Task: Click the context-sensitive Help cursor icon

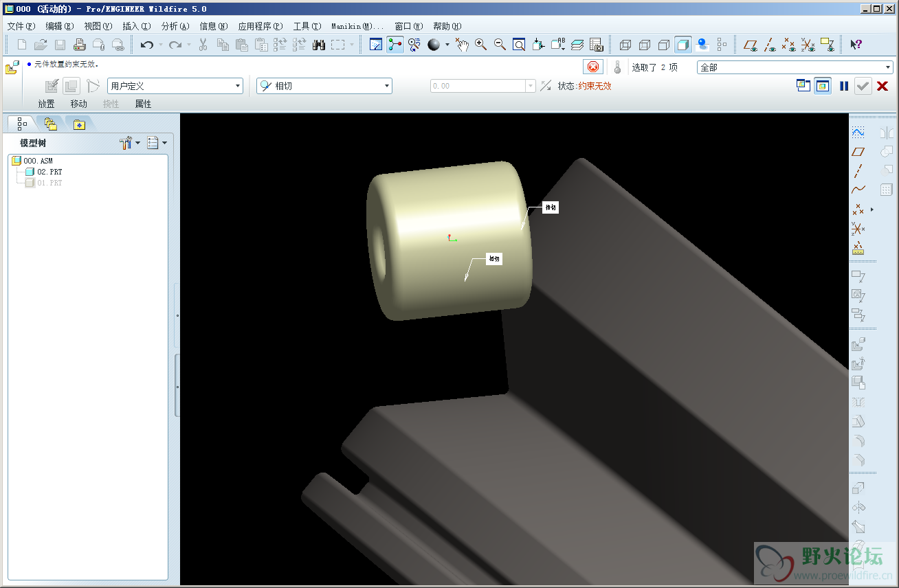Action: coord(856,45)
